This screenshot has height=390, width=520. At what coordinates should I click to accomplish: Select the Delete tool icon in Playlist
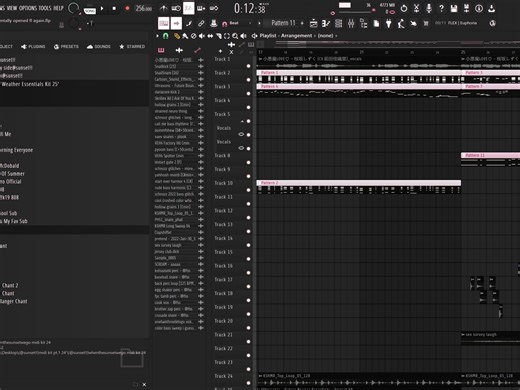point(193,36)
